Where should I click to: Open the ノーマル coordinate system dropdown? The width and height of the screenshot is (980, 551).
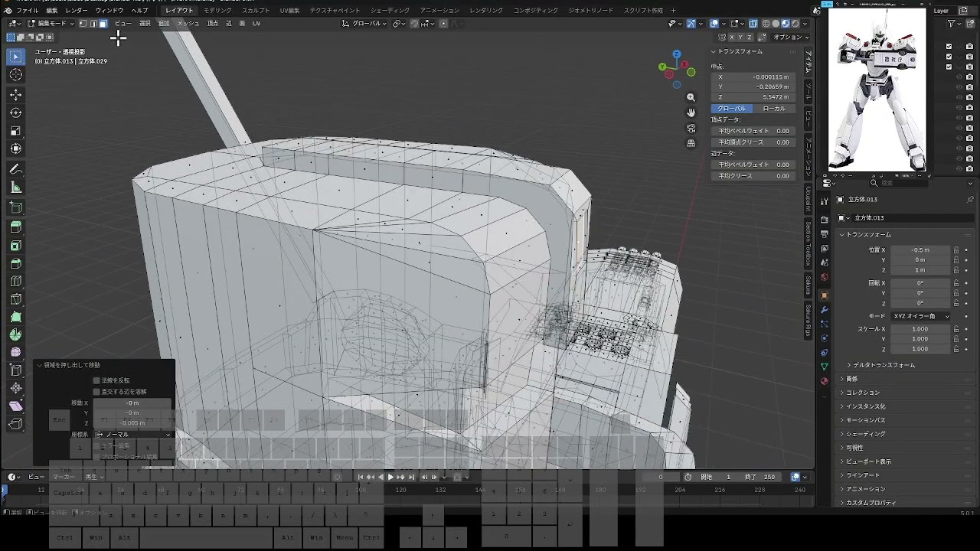click(134, 434)
